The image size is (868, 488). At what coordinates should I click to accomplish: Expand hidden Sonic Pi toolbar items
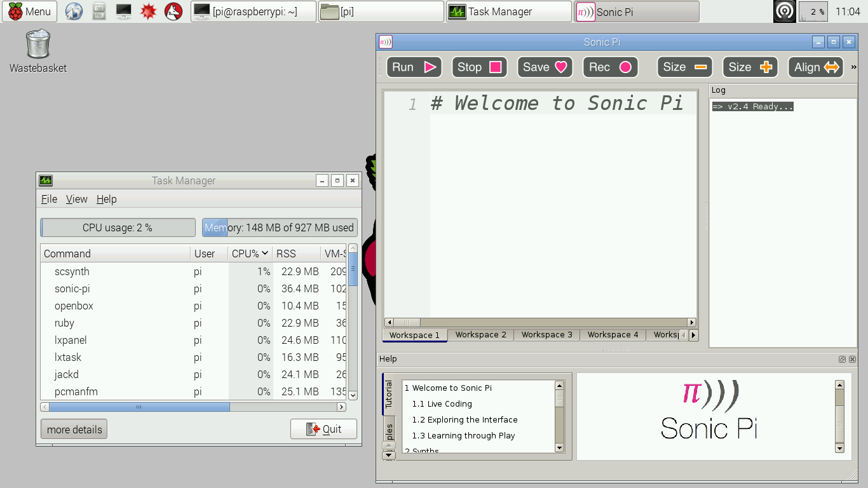[x=853, y=67]
